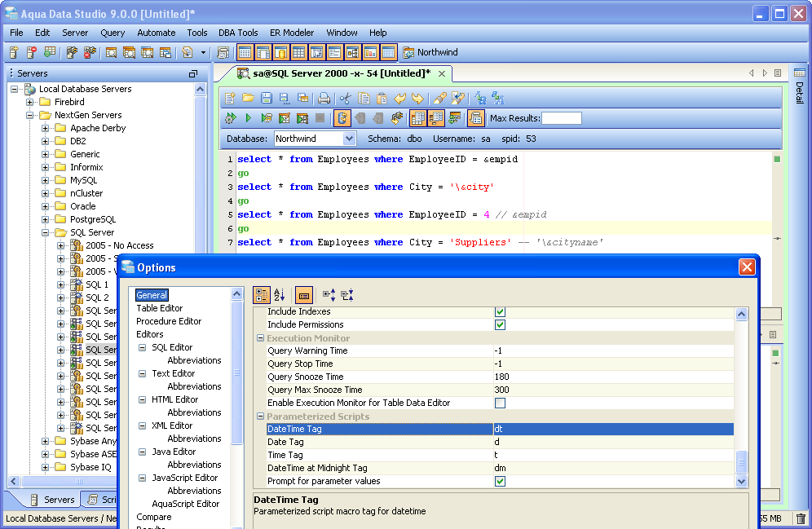812x529 pixels.
Task: Redo edit with the forward yellow arrow
Action: 417,98
